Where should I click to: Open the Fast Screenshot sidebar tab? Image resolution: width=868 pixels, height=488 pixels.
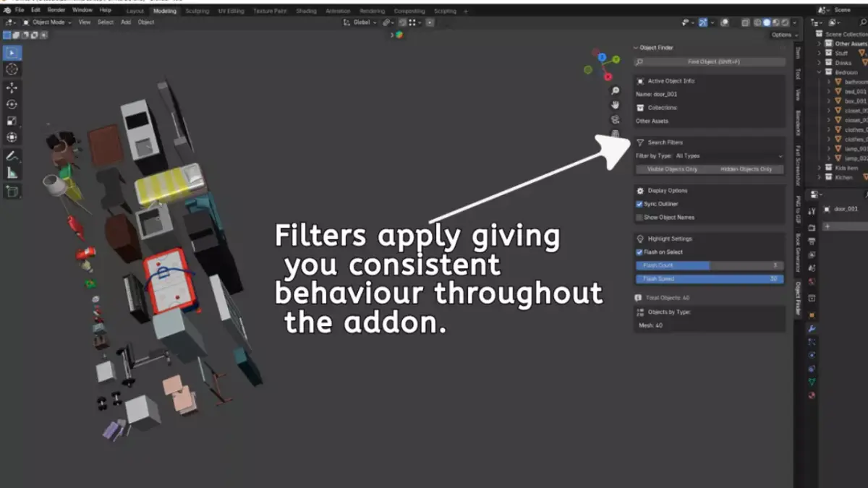799,166
